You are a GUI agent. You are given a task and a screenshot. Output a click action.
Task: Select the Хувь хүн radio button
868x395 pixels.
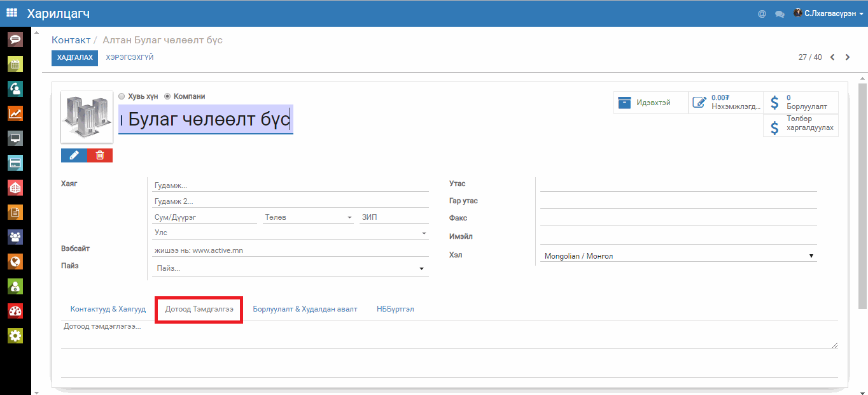122,96
